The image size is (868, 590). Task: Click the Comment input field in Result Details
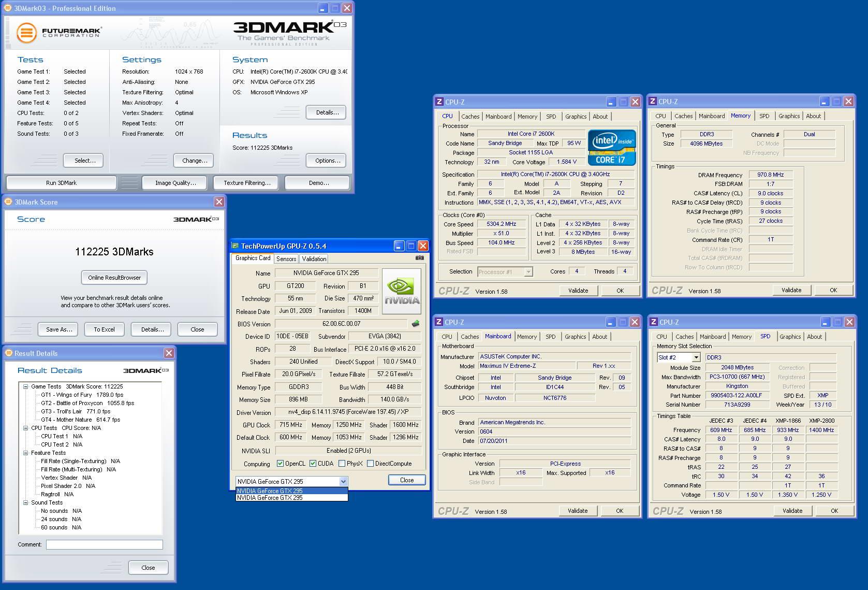[x=104, y=545]
